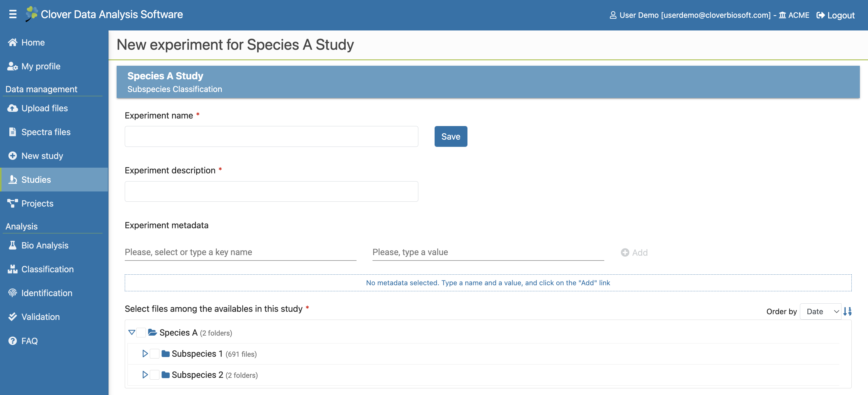Image resolution: width=868 pixels, height=395 pixels.
Task: Open Projects in sidebar
Action: click(x=54, y=204)
